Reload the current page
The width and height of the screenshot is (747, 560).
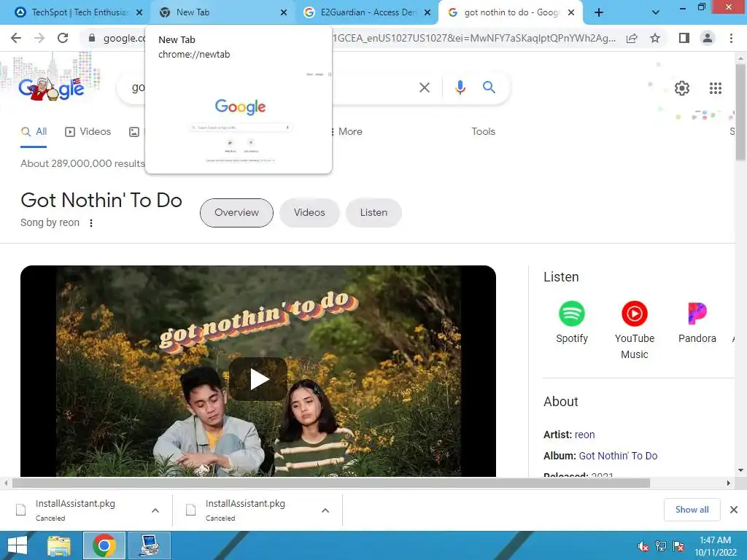pos(63,38)
